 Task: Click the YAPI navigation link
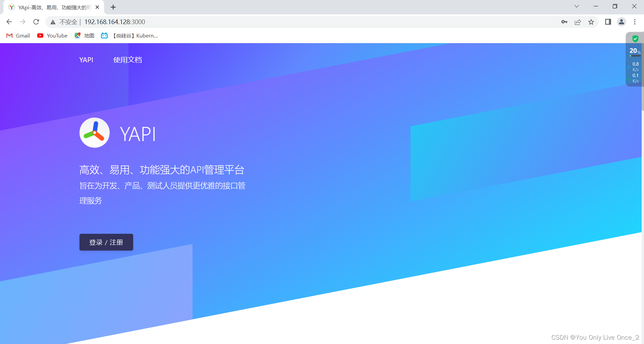pos(86,60)
